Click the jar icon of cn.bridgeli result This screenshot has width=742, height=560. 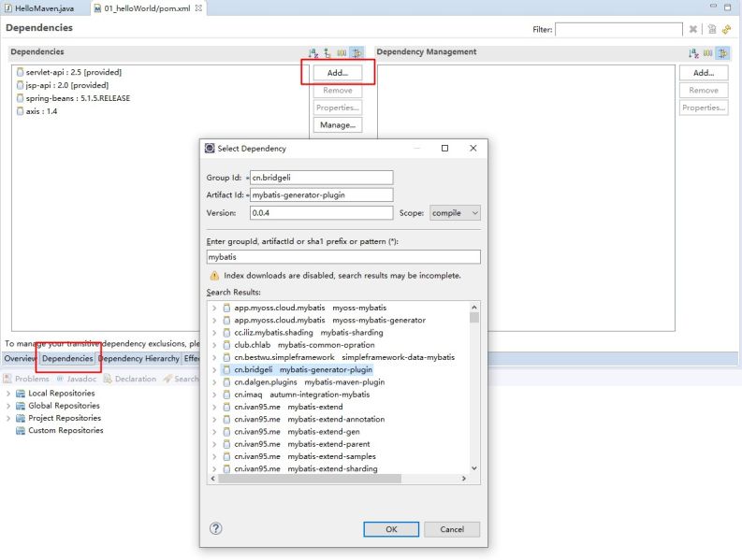click(x=226, y=369)
